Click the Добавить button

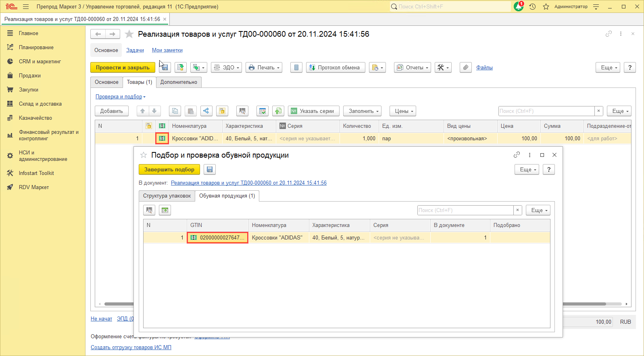click(112, 111)
